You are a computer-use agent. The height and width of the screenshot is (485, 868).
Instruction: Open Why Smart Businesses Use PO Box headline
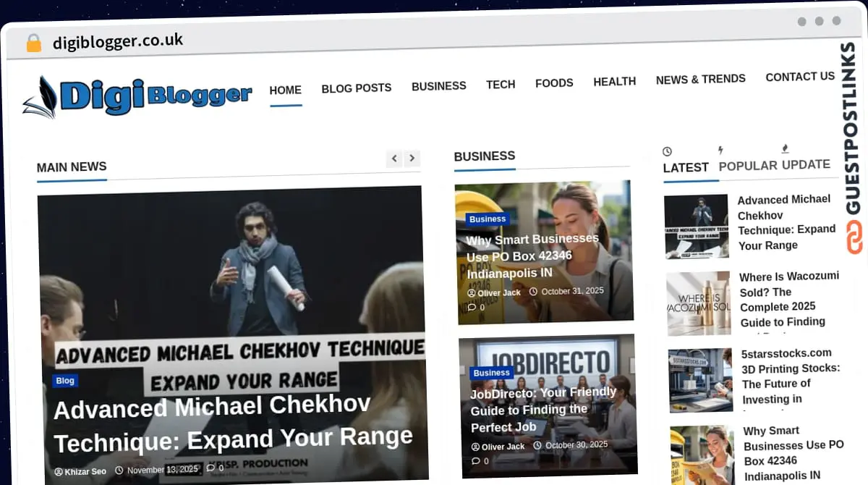(533, 256)
